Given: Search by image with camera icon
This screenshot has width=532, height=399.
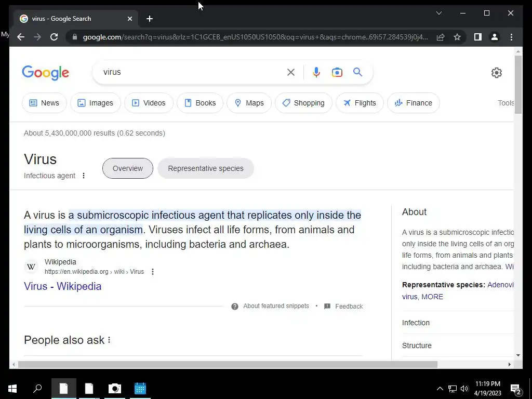Looking at the screenshot, I should click(x=337, y=72).
